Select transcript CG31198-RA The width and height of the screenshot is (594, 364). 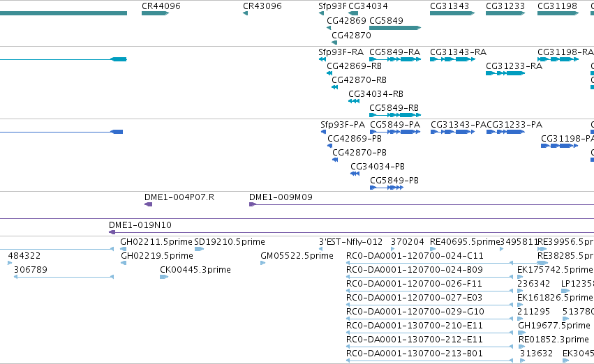(565, 52)
